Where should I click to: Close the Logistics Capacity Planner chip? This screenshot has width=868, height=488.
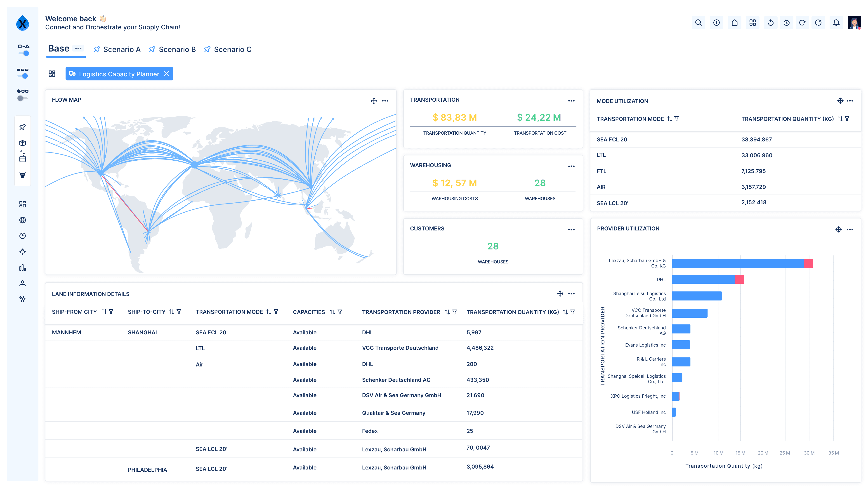[x=166, y=74]
